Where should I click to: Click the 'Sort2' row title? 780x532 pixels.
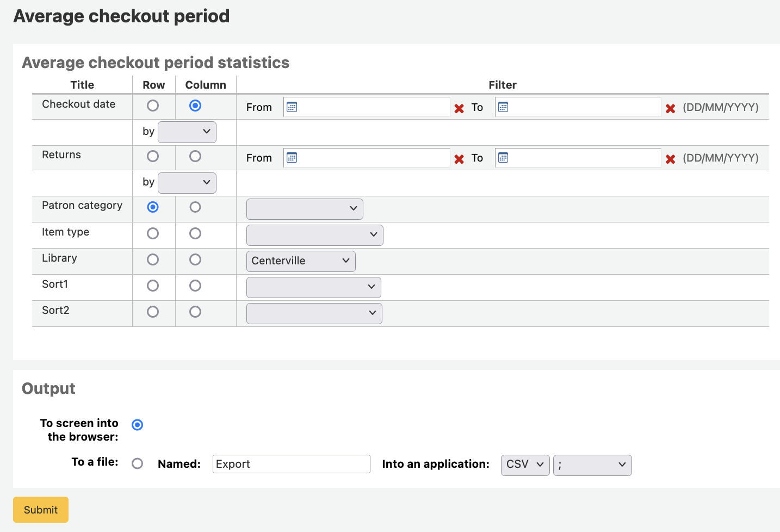tap(55, 310)
